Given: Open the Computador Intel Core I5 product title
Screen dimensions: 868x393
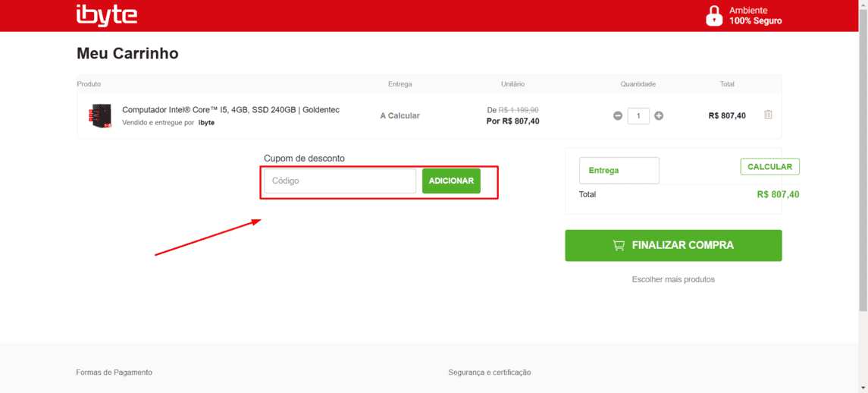Looking at the screenshot, I should 231,110.
